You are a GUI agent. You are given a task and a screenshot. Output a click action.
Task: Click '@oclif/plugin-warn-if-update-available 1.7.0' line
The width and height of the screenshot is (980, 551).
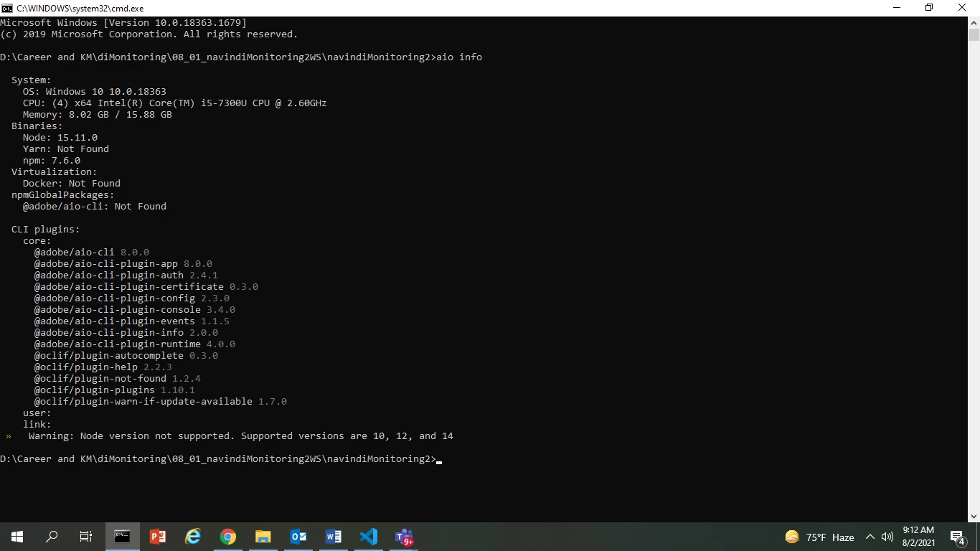tap(161, 401)
